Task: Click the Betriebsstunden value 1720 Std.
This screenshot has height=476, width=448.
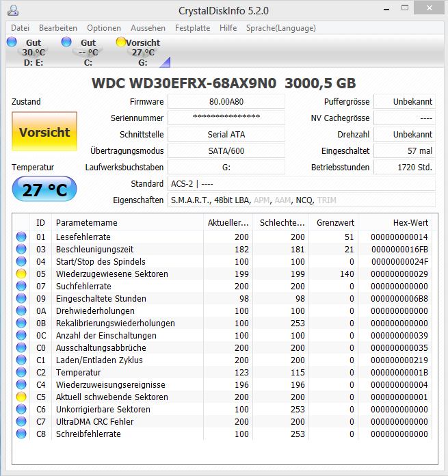Action: 404,167
